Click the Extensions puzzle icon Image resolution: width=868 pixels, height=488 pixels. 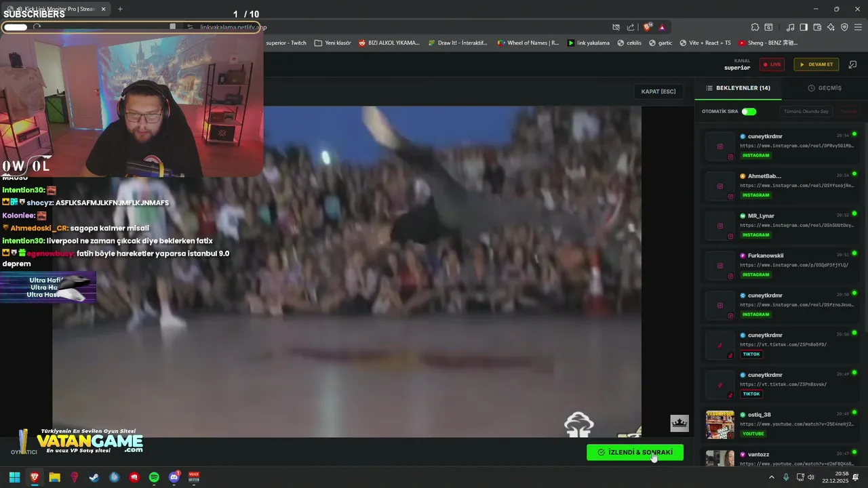(x=755, y=27)
